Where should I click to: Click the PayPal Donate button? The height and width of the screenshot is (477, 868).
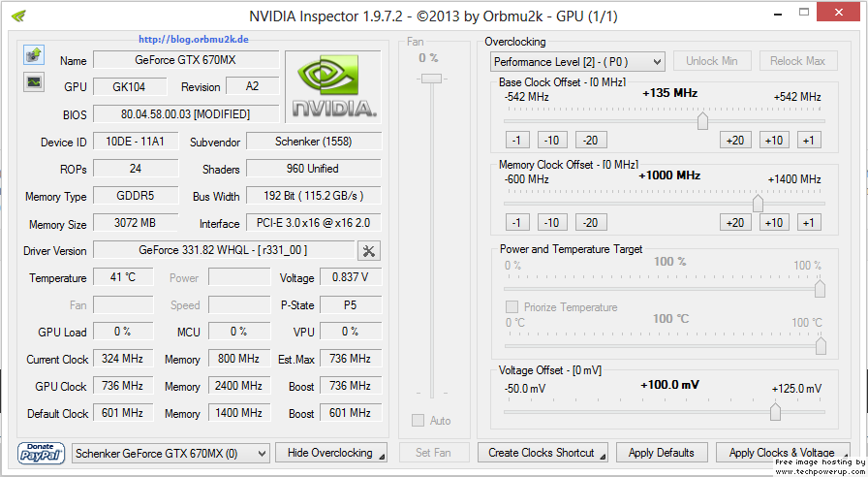tap(41, 453)
